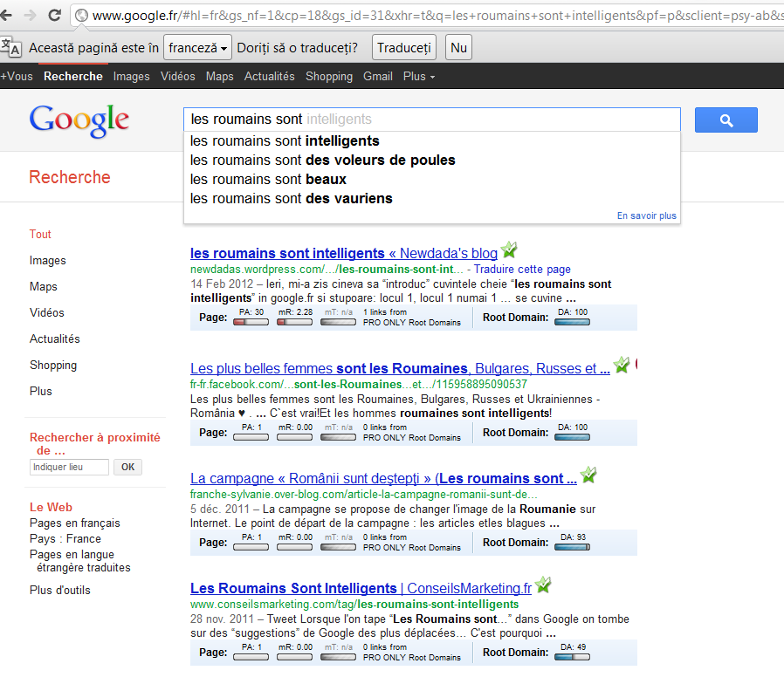This screenshot has height=677, width=784.
Task: Select suggestion 'les roumains sont beaux'
Action: tap(268, 180)
